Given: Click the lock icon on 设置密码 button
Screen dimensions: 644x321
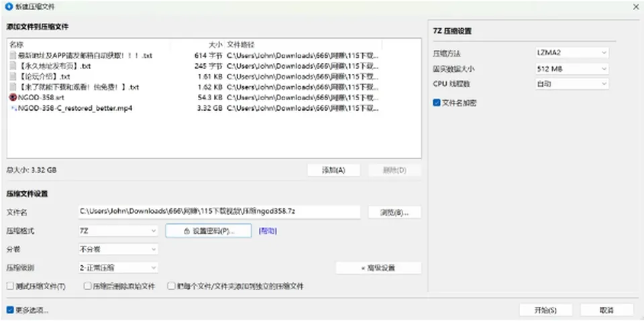Looking at the screenshot, I should coord(186,231).
